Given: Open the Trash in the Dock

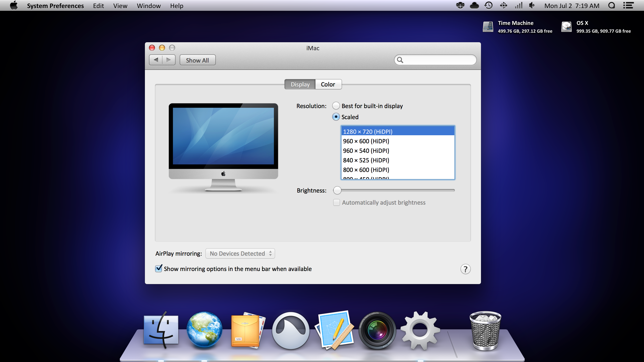Looking at the screenshot, I should point(485,331).
